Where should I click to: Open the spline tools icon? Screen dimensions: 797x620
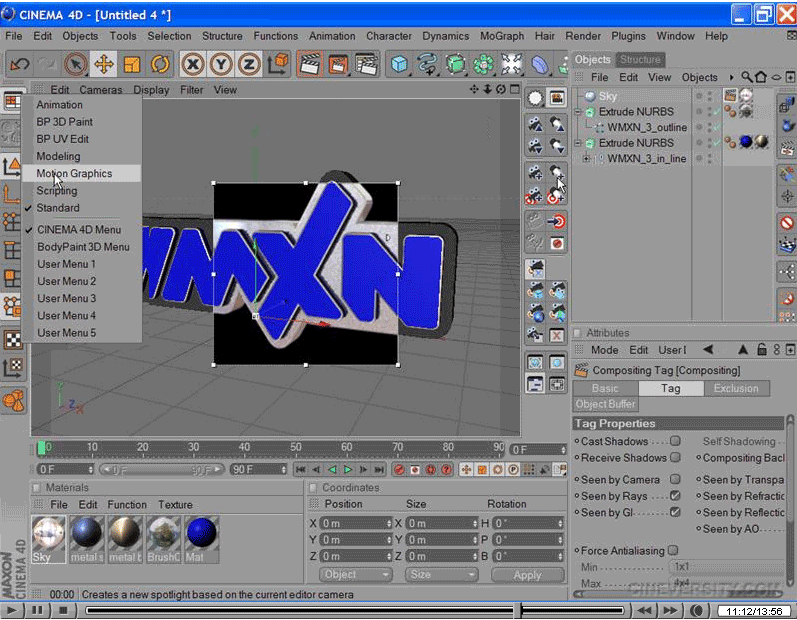tap(427, 65)
